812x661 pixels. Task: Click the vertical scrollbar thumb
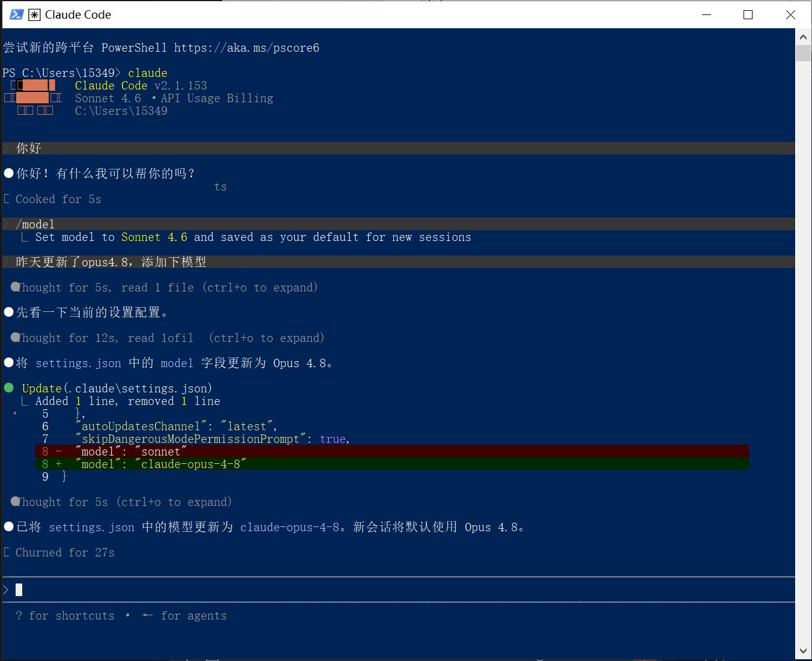[x=804, y=53]
